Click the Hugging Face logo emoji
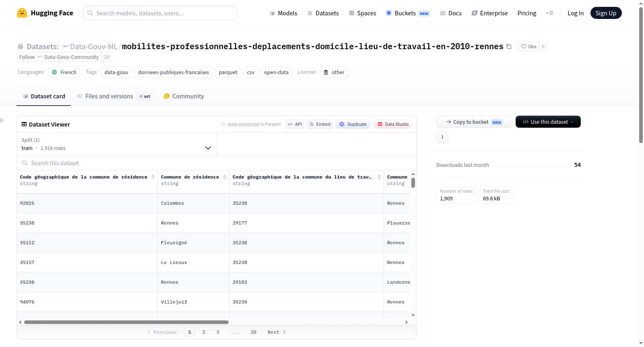This screenshot has width=644, height=347. (x=22, y=13)
